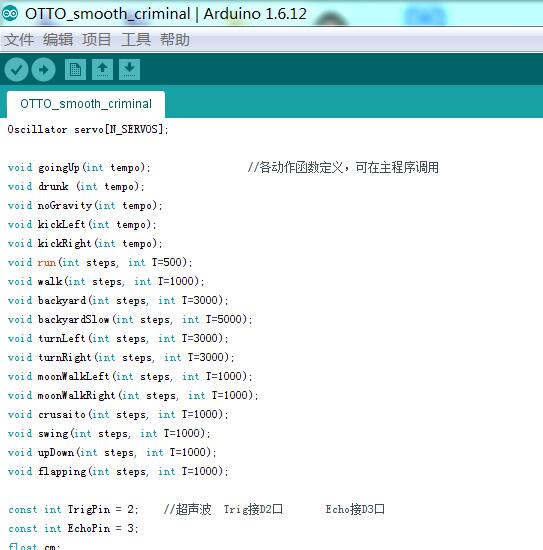Image resolution: width=543 pixels, height=550 pixels.
Task: Click the swing function declaration
Action: [109, 434]
